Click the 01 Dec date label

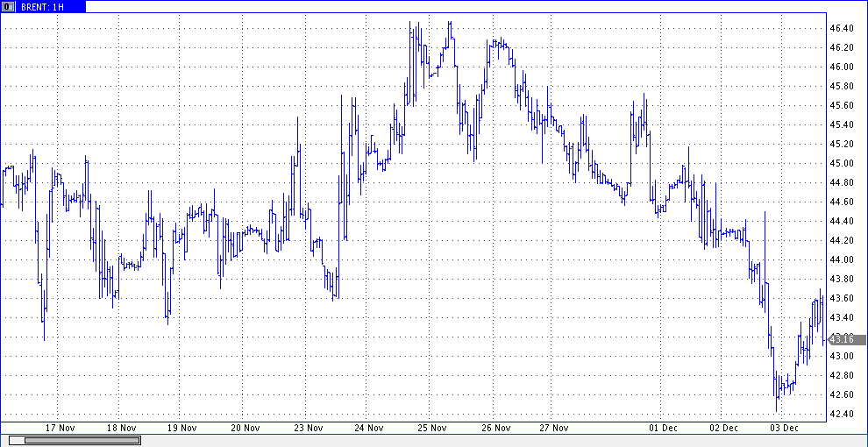[x=663, y=429]
